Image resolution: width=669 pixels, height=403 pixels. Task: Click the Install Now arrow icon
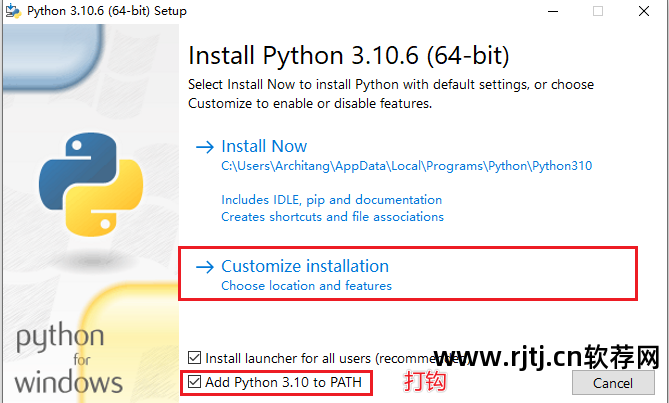[205, 147]
